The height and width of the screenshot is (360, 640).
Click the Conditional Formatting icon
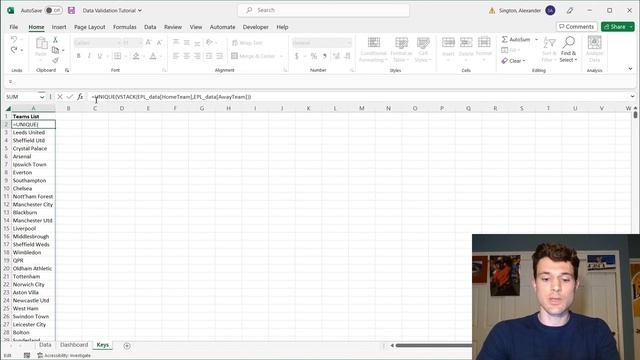coord(373,43)
